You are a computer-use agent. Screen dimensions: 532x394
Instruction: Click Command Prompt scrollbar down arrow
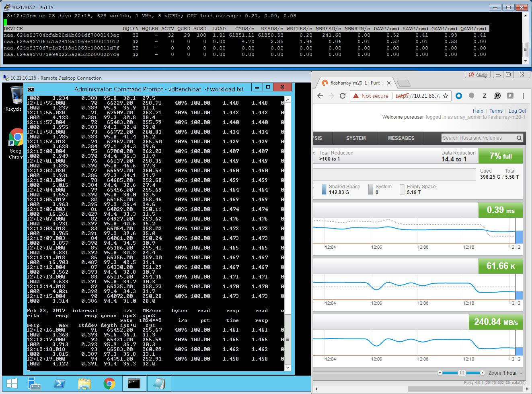288,367
